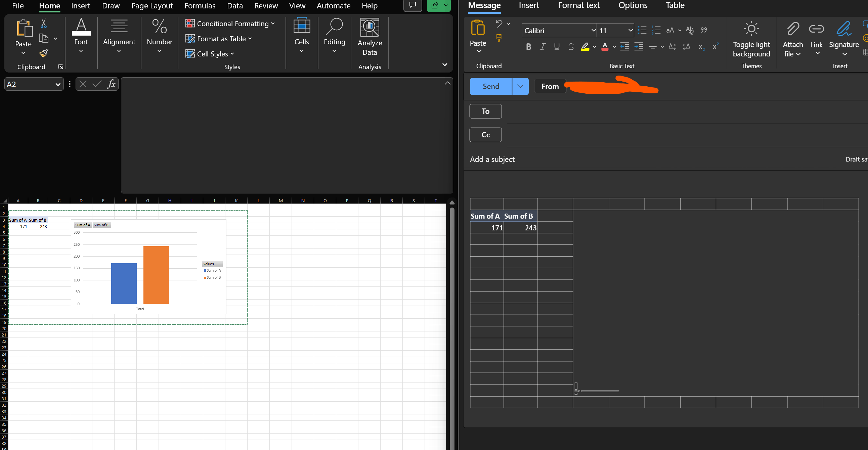Toggle italic formatting in the email
Image resolution: width=868 pixels, height=450 pixels.
point(542,47)
